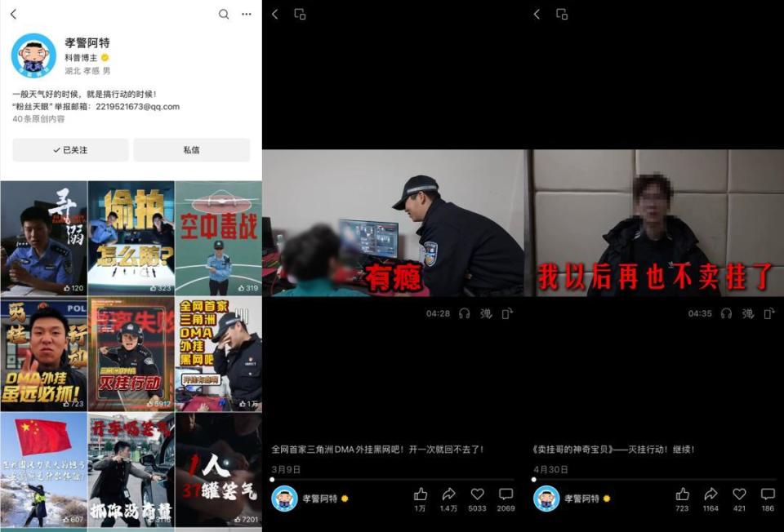Open the 全网首家三角洲DMA外挂黑网吧 thumbnail
784x532 pixels.
219,354
